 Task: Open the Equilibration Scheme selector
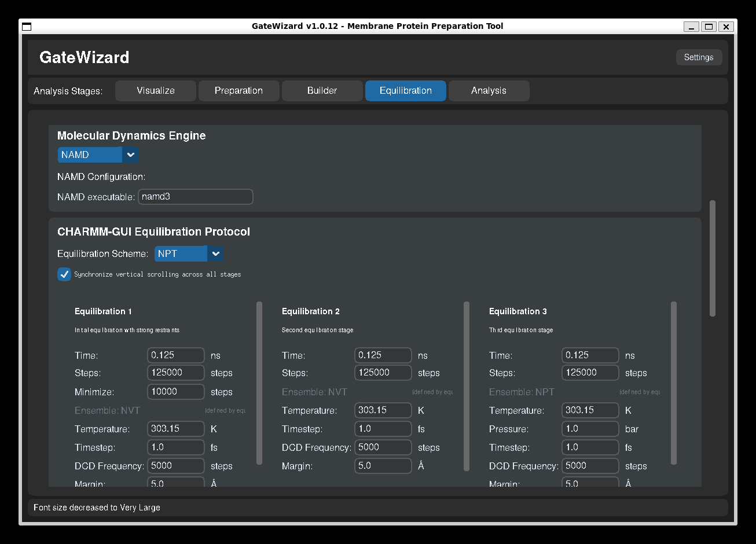pyautogui.click(x=181, y=253)
